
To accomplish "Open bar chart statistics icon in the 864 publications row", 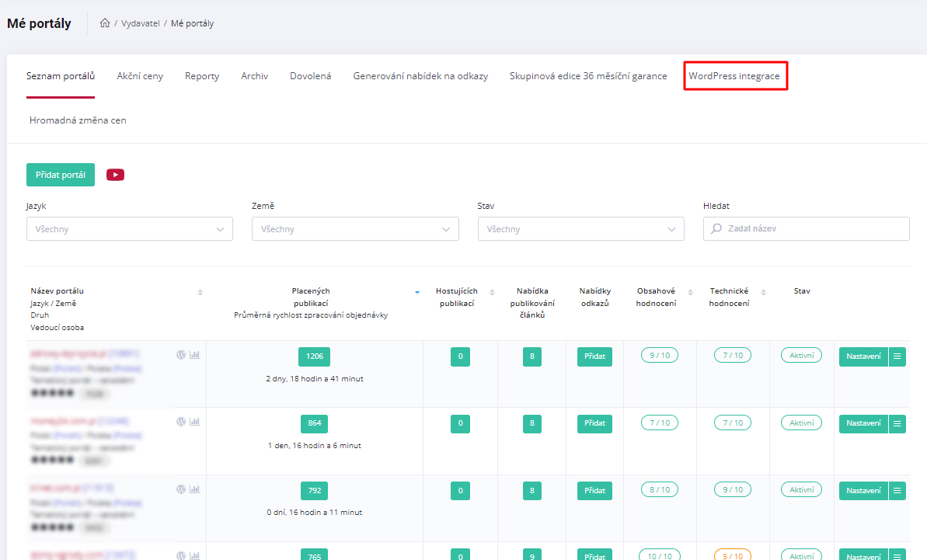I will coord(195,422).
